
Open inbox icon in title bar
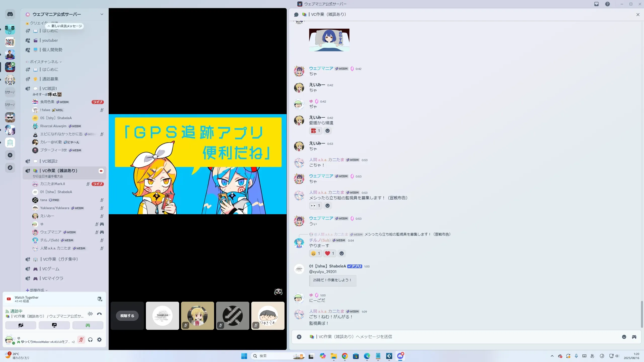(x=596, y=4)
